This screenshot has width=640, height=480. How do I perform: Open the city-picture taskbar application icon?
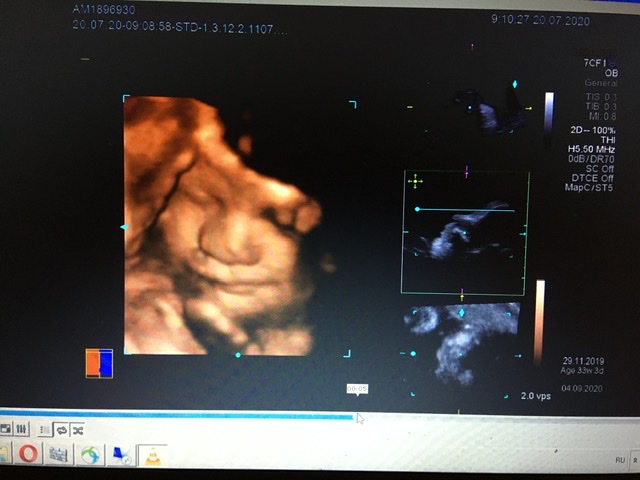coord(59,455)
